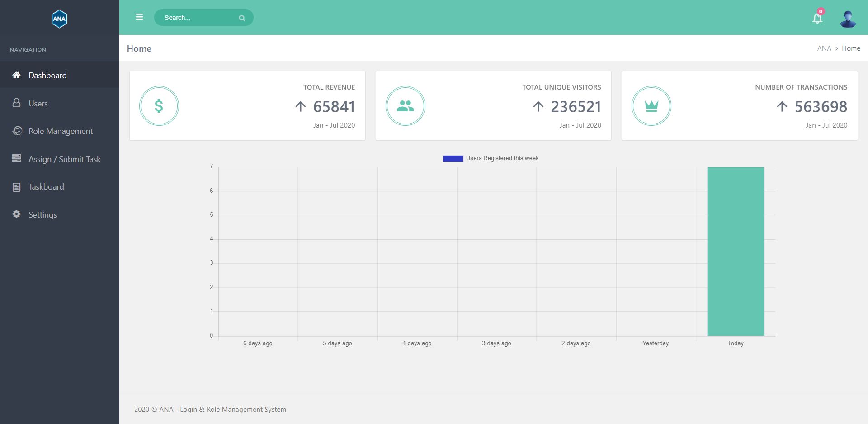The image size is (868, 424).
Task: Open the notifications bell
Action: [817, 19]
